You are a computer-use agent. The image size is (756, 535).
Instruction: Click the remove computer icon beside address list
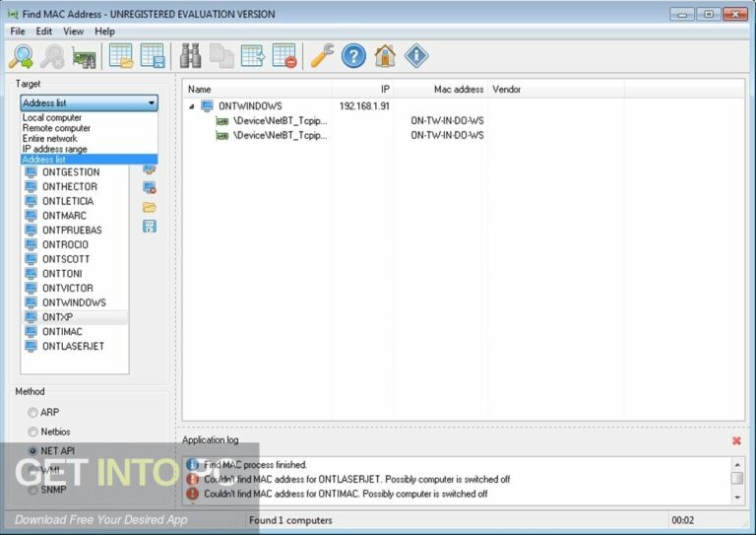pyautogui.click(x=150, y=187)
